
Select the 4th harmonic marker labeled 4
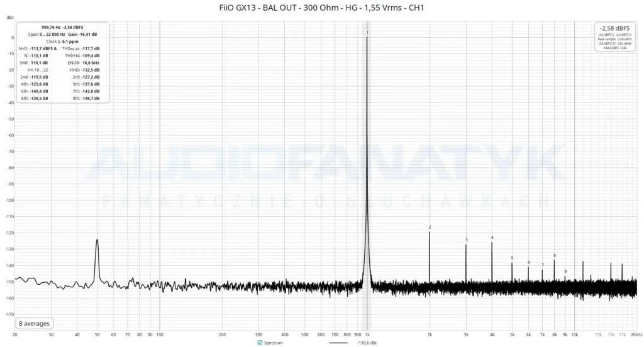click(x=492, y=238)
